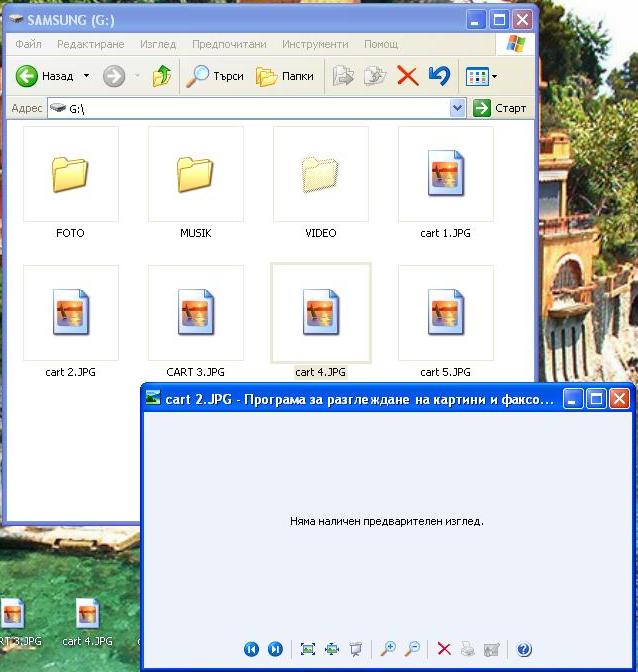Open the Инструменти menu

point(315,44)
